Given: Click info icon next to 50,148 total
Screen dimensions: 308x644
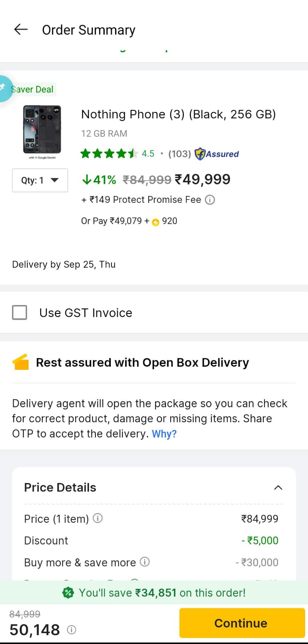Looking at the screenshot, I should click(x=71, y=630).
